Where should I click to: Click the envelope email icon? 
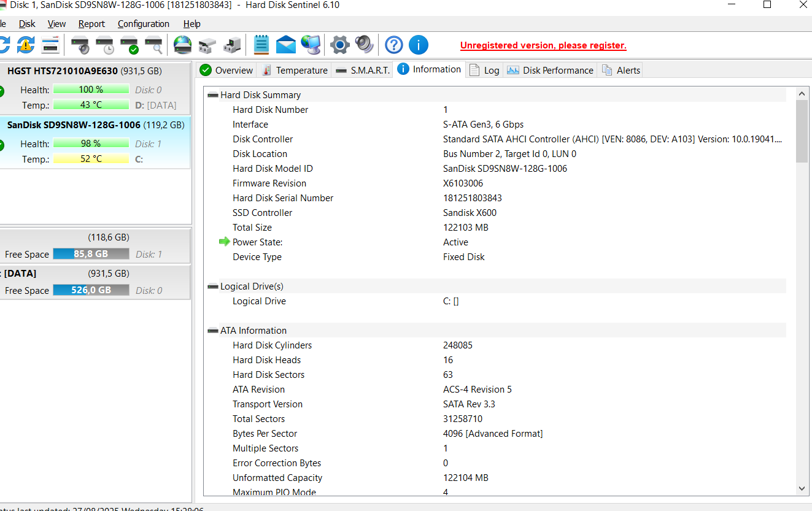click(x=285, y=45)
